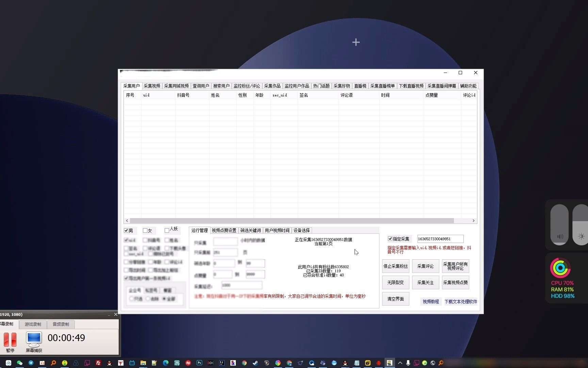This screenshot has width=588, height=368.
Task: Open Steam from the taskbar
Action: pos(255,363)
